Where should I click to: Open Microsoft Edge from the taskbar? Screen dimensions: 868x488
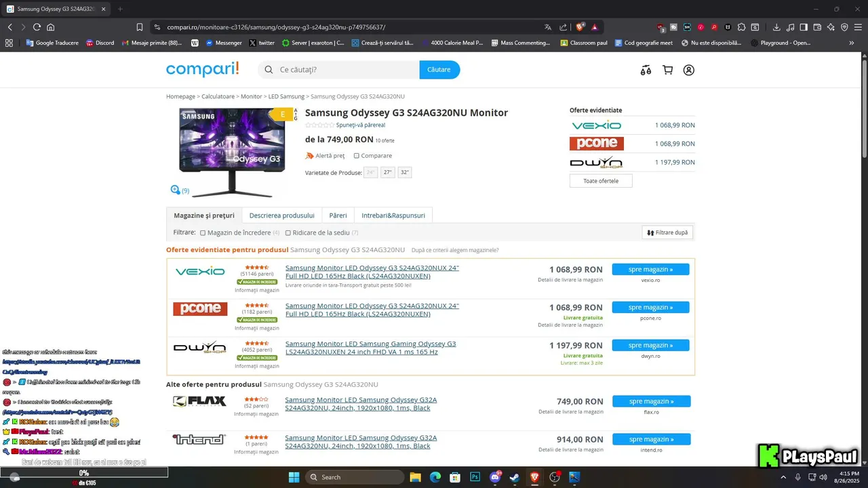point(435,477)
